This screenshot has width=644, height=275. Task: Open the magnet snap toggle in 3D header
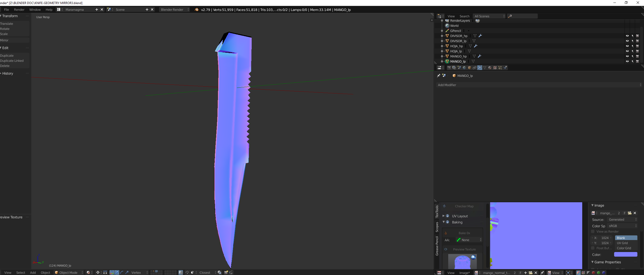click(x=187, y=272)
